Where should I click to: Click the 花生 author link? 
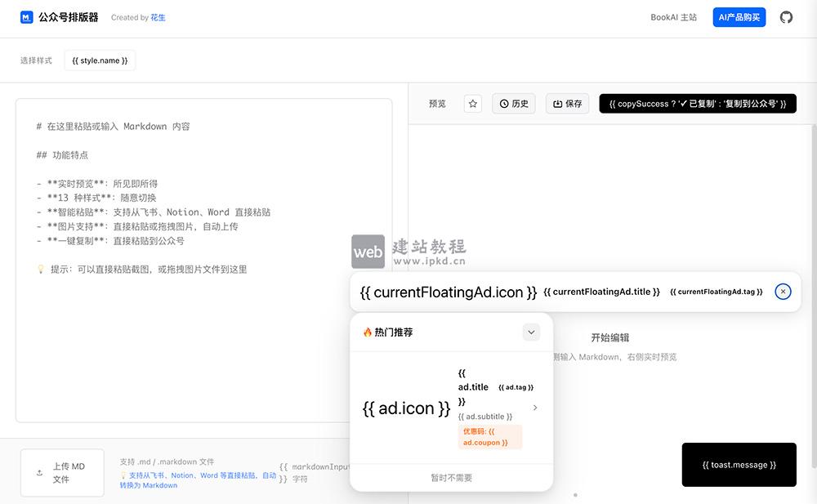tap(158, 17)
